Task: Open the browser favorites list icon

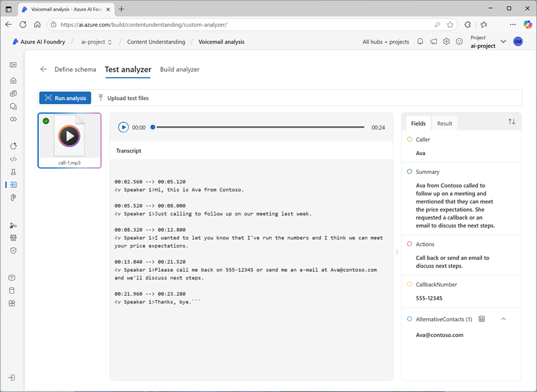Action: tap(483, 24)
